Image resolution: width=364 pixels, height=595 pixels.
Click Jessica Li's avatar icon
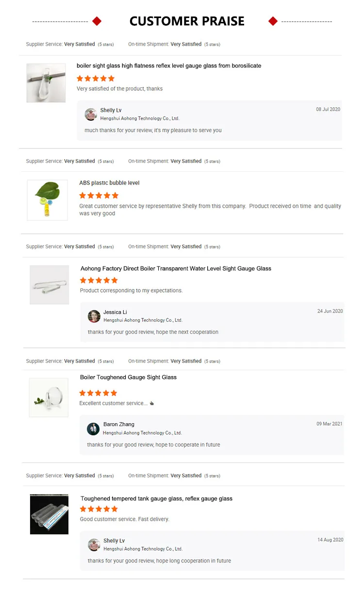(94, 316)
